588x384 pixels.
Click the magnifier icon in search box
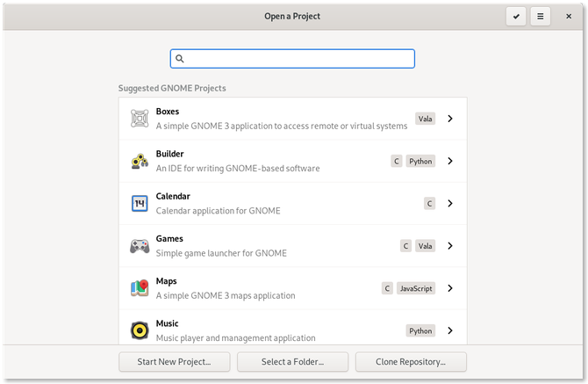point(180,59)
